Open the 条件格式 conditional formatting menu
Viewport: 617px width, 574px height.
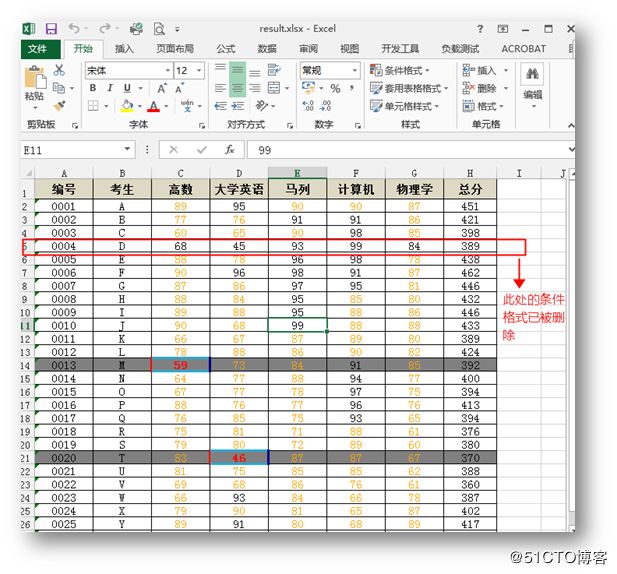[x=399, y=70]
